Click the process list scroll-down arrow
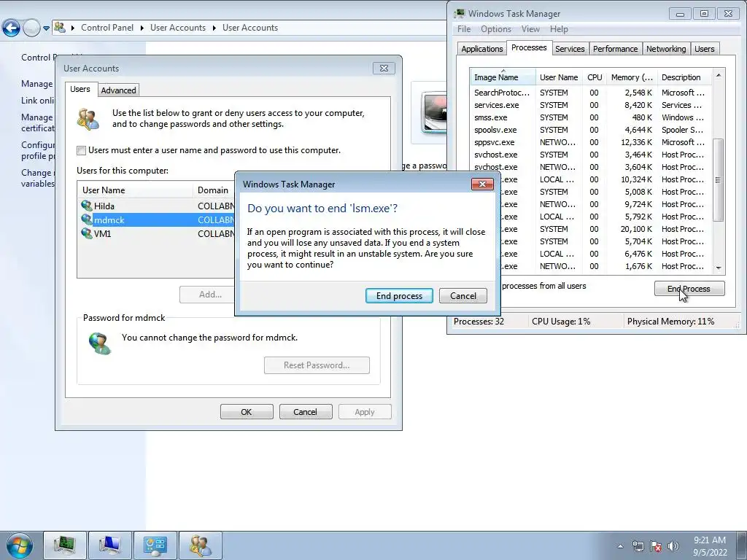 719,268
